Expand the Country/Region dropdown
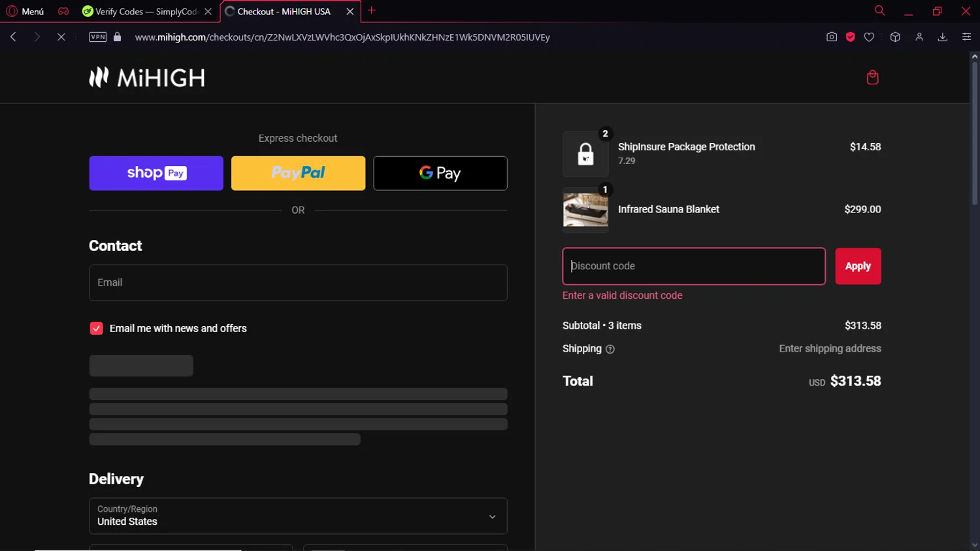This screenshot has width=980, height=551. (298, 516)
